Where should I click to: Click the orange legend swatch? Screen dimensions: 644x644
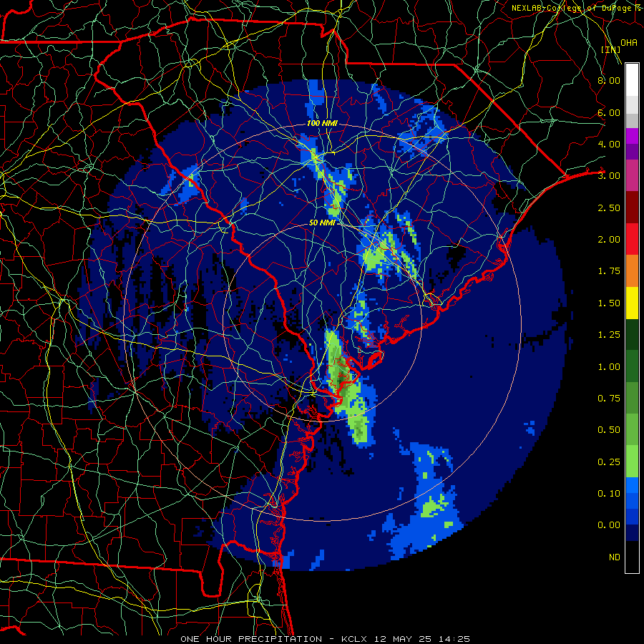(632, 271)
